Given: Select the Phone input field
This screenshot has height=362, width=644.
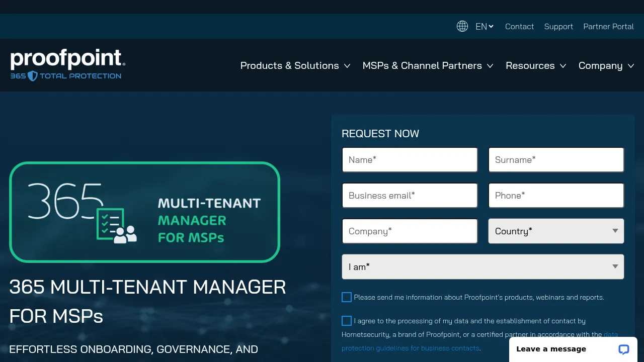Looking at the screenshot, I should point(556,196).
